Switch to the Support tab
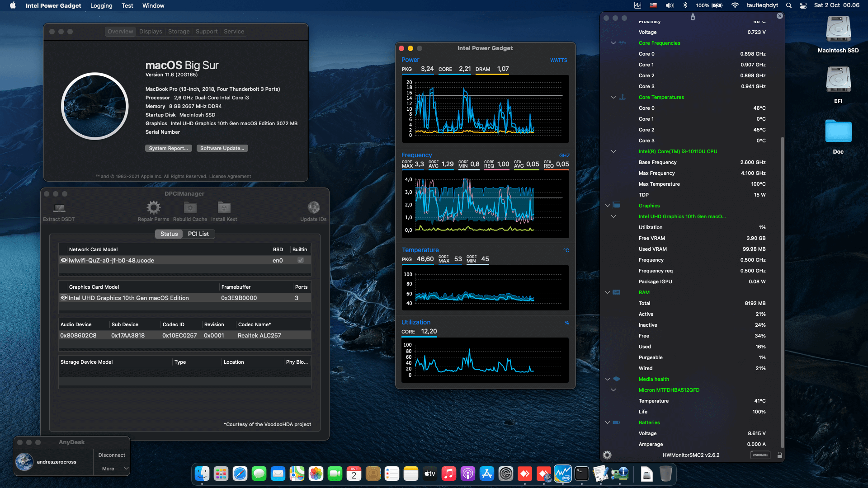868x488 pixels. 207,32
